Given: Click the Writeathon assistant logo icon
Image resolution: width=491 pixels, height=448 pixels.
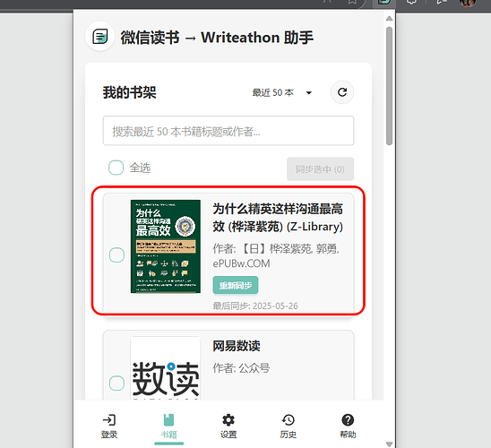Looking at the screenshot, I should click(x=99, y=37).
